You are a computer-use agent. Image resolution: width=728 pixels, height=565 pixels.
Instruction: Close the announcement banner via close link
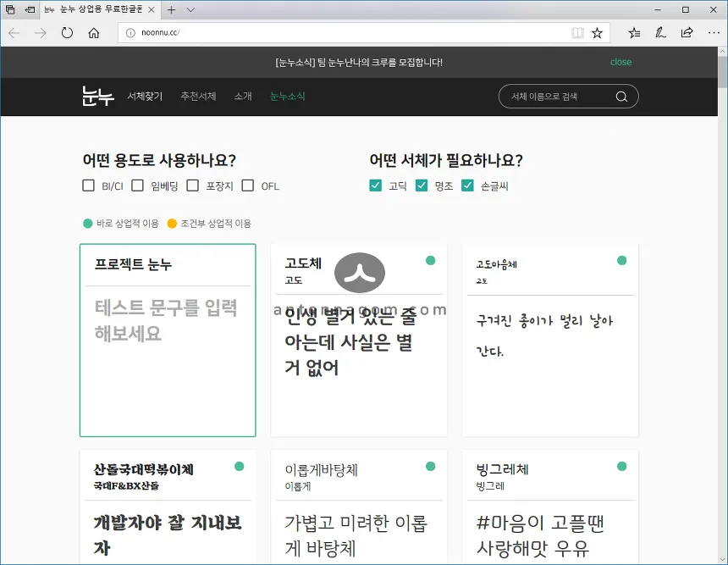coord(620,62)
